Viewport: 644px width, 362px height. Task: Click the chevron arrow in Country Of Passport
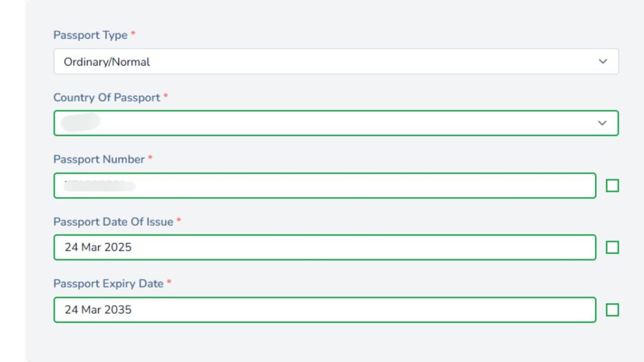pos(602,123)
